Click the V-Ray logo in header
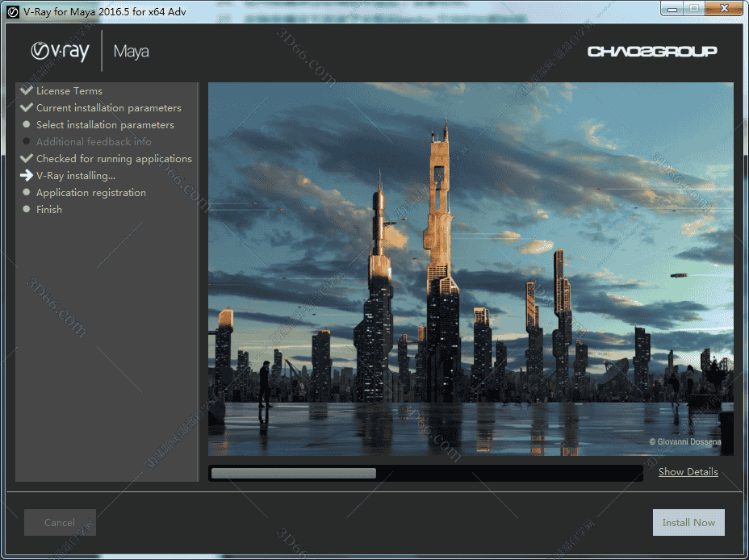Screen dimensions: 749x560 coord(61,52)
